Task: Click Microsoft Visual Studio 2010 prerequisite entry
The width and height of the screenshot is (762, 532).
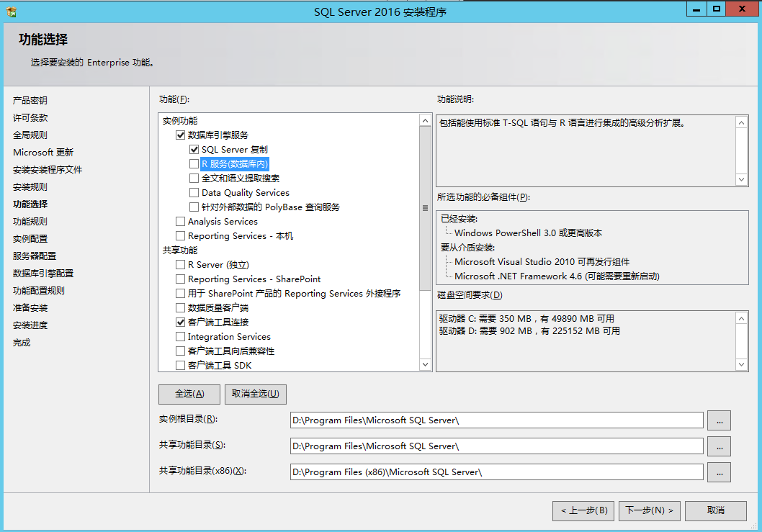Action: coord(542,262)
